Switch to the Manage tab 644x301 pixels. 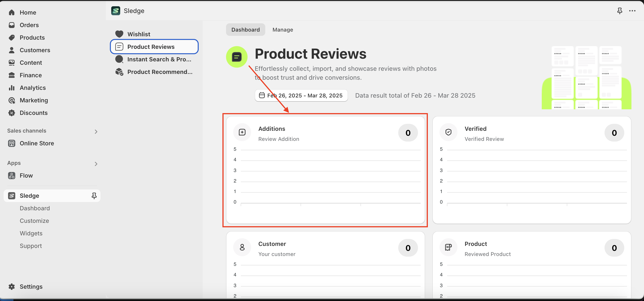(283, 30)
